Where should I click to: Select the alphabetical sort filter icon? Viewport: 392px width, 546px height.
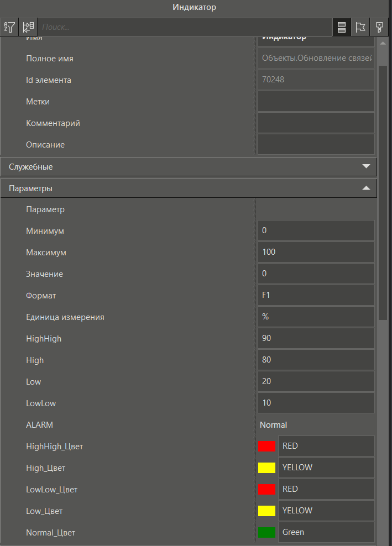point(9,27)
